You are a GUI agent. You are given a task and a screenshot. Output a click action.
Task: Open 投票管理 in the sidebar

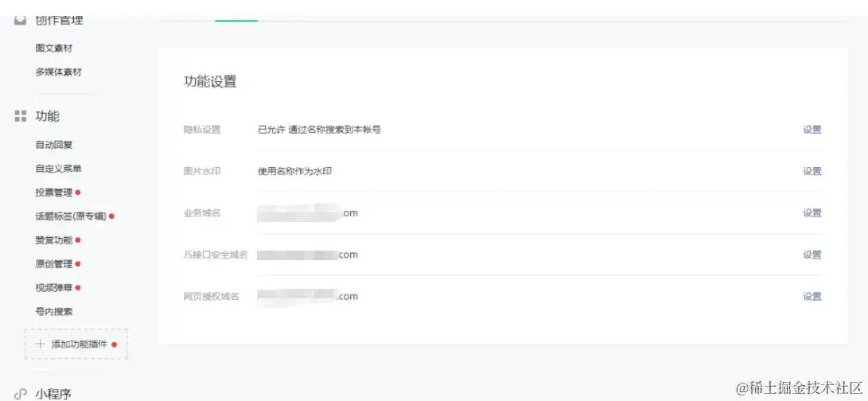53,193
